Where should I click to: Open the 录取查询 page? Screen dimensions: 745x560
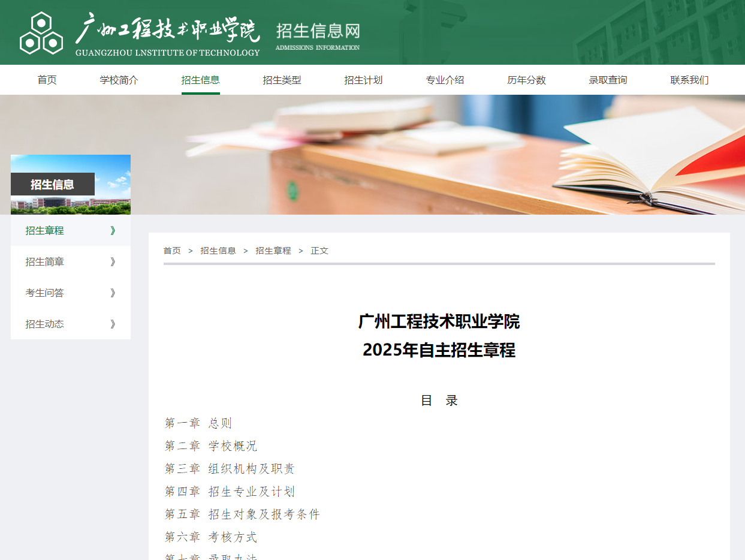click(608, 80)
